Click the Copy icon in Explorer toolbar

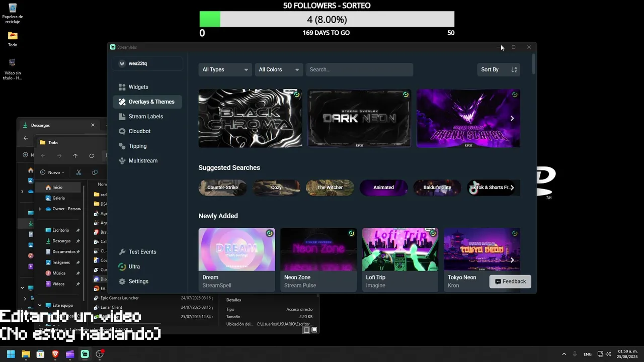(95, 172)
